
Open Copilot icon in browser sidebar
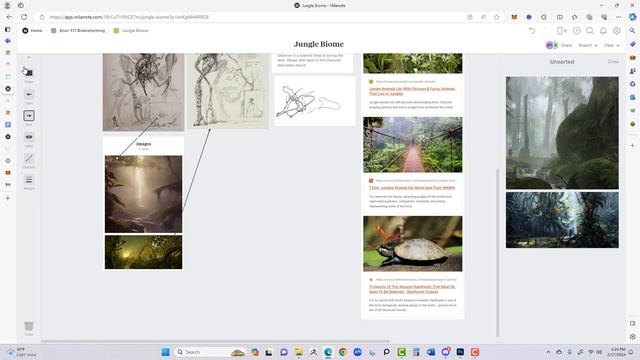point(632,17)
